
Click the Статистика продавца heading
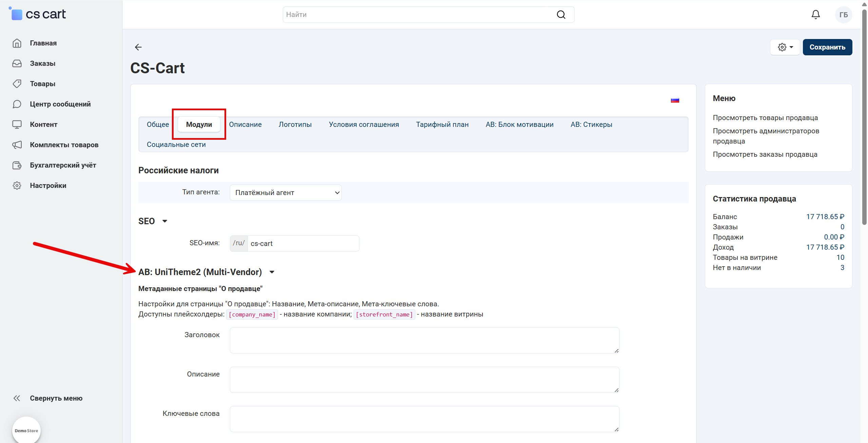tap(754, 199)
